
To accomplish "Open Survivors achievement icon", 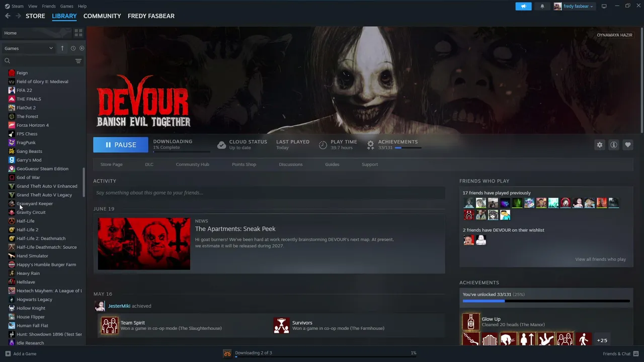I will click(282, 325).
